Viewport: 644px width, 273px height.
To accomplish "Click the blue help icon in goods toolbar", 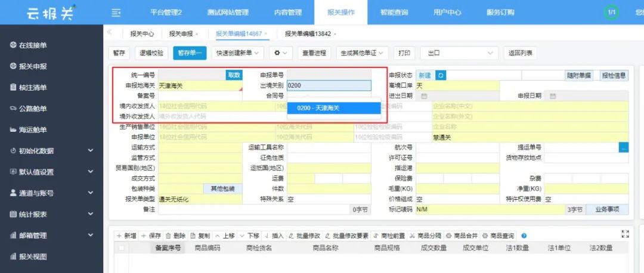I will coord(524,235).
